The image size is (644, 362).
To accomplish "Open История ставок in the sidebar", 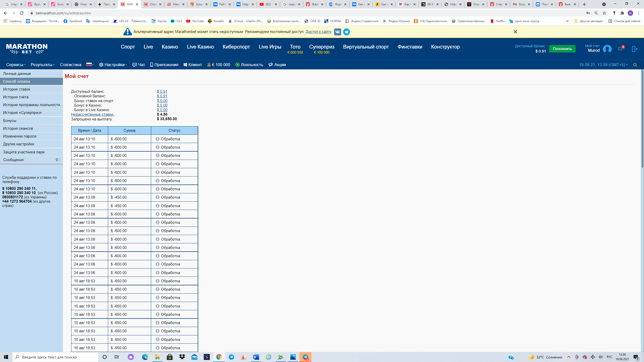I will tap(17, 89).
